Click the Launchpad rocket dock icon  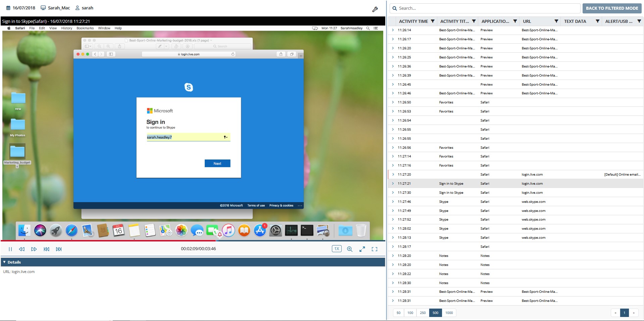pyautogui.click(x=56, y=230)
